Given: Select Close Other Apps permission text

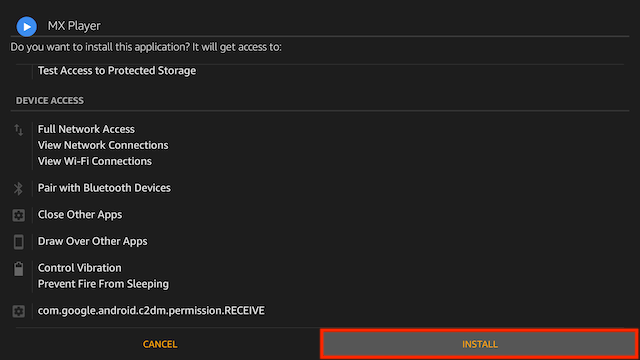Looking at the screenshot, I should point(80,214).
